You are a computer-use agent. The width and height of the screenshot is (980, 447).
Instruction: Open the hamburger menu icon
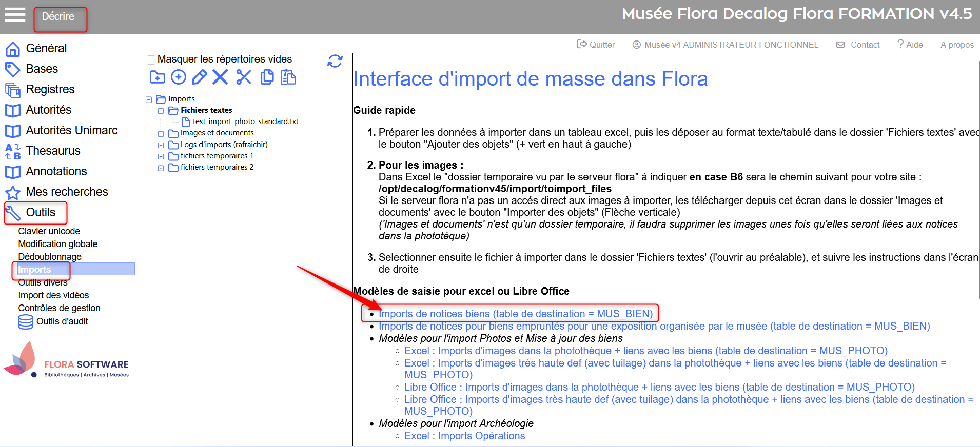pyautogui.click(x=15, y=15)
